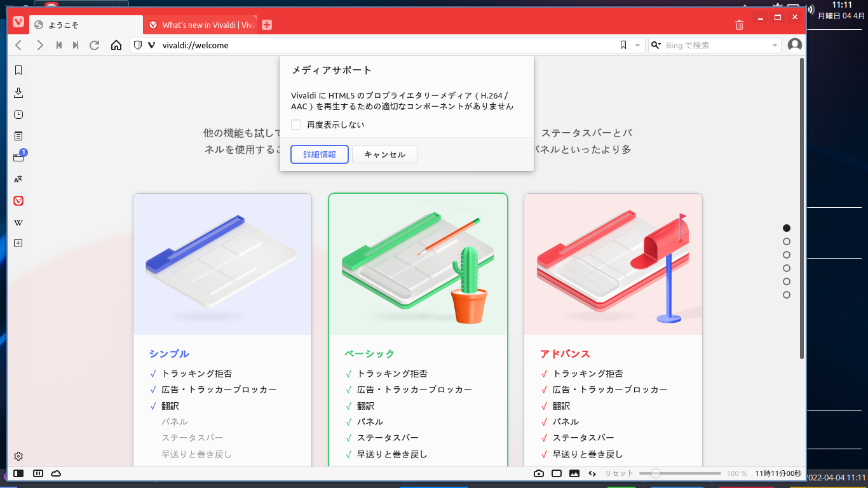Click the desktop clock showing 11:11
The height and width of the screenshot is (488, 868).
(841, 5)
